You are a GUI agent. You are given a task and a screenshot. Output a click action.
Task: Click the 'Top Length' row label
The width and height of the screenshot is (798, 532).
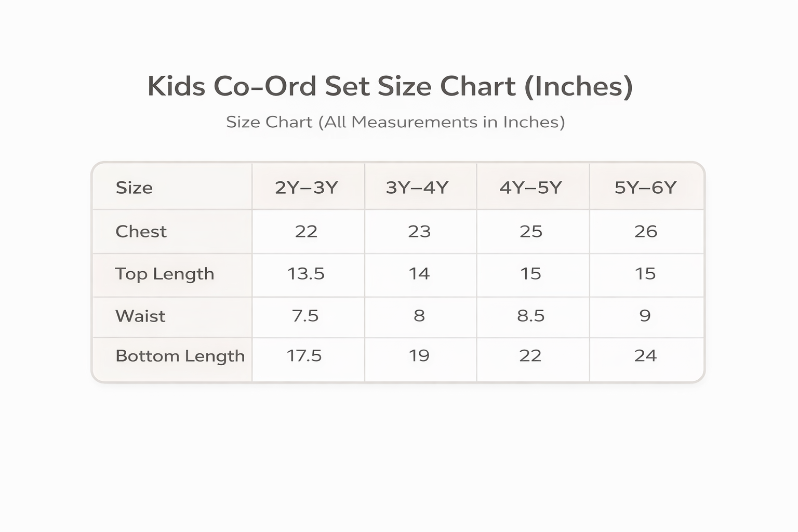pyautogui.click(x=165, y=274)
